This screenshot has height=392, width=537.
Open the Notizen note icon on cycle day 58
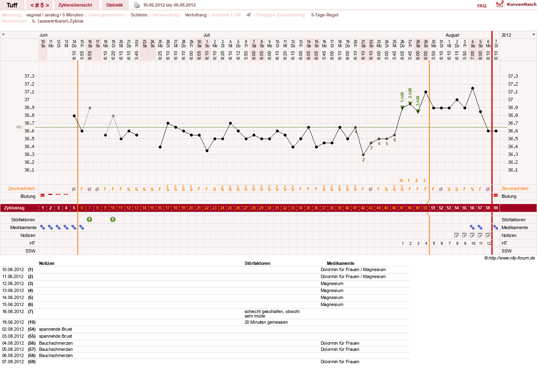[488, 235]
